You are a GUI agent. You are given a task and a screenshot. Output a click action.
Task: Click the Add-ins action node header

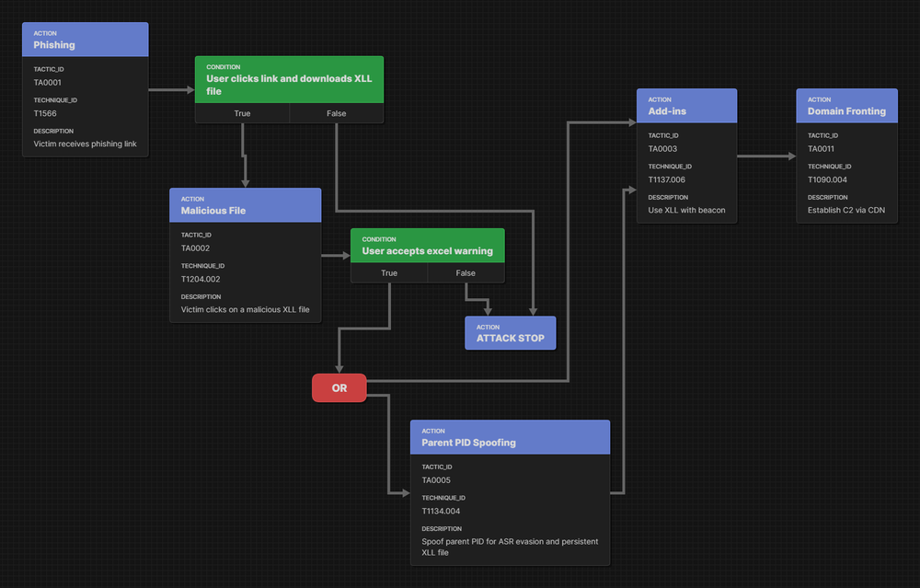pyautogui.click(x=686, y=106)
